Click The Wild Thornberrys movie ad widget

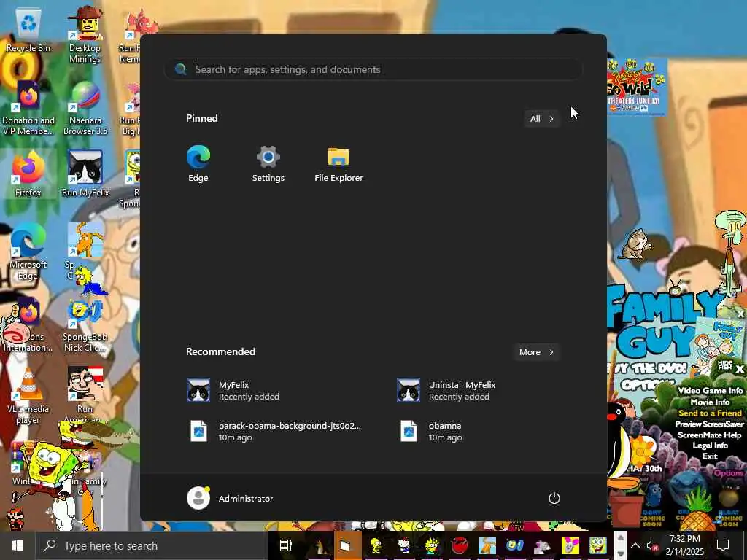[636, 87]
